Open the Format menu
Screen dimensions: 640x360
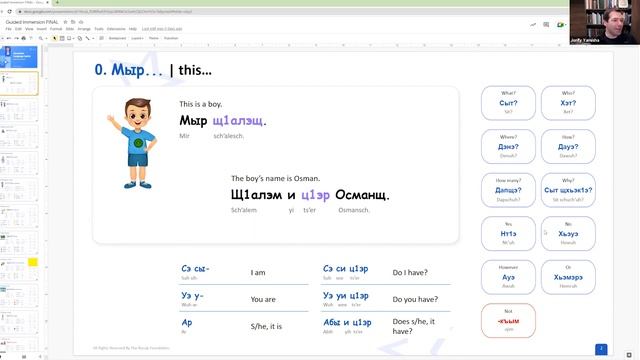pyautogui.click(x=56, y=29)
